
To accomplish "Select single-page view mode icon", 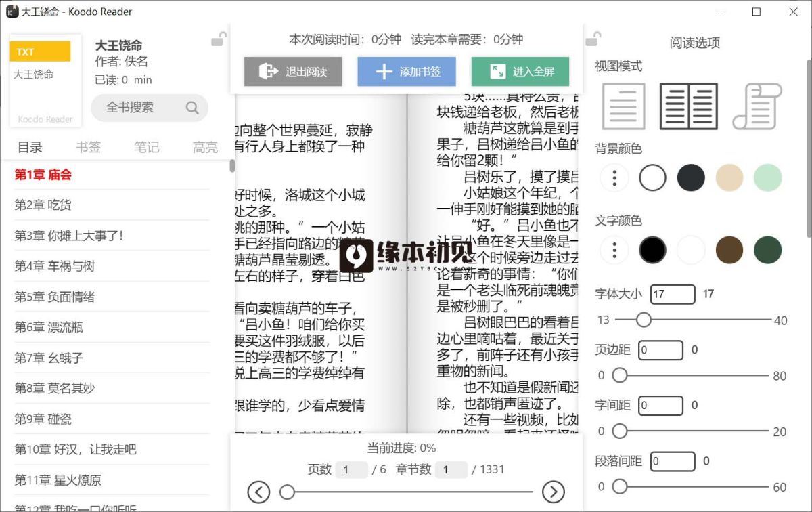I will [x=623, y=106].
